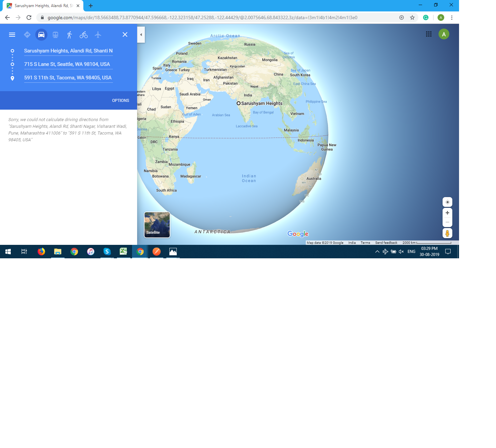Edit 591 S 11th St Tacoma field
The width and height of the screenshot is (496, 448).
point(68,78)
